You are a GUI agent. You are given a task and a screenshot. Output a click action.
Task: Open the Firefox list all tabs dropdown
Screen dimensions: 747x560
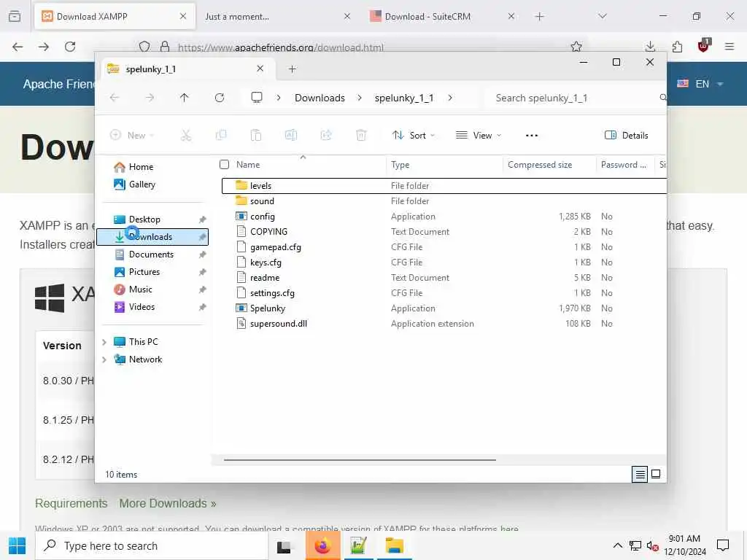pyautogui.click(x=603, y=16)
